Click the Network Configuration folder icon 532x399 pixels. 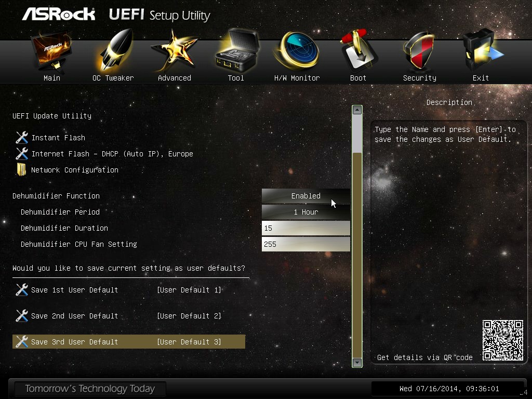(21, 170)
